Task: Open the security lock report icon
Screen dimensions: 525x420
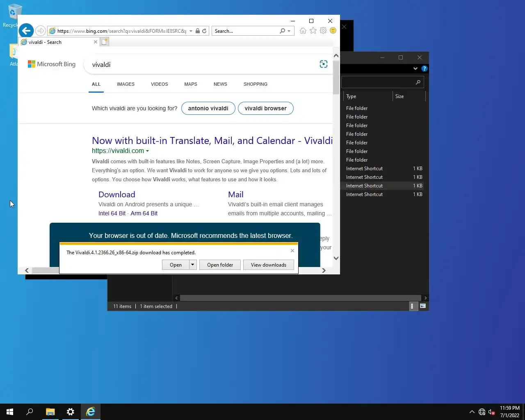Action: (x=198, y=31)
